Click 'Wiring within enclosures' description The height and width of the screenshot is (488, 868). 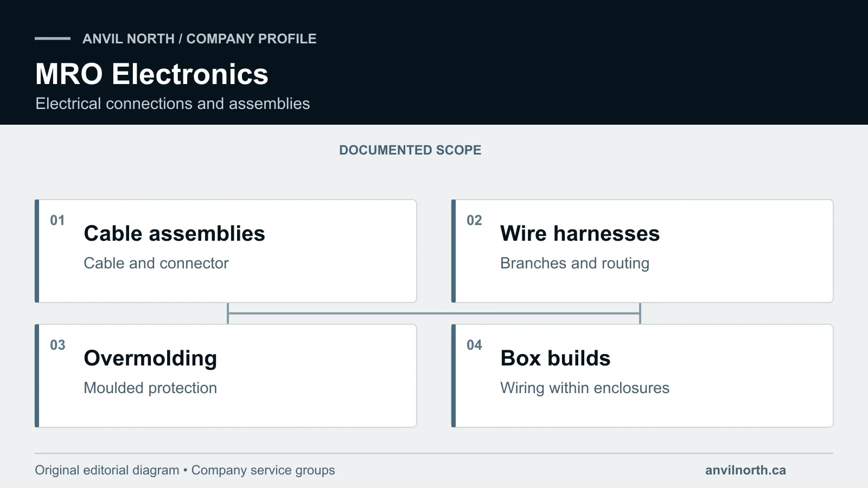pos(585,388)
